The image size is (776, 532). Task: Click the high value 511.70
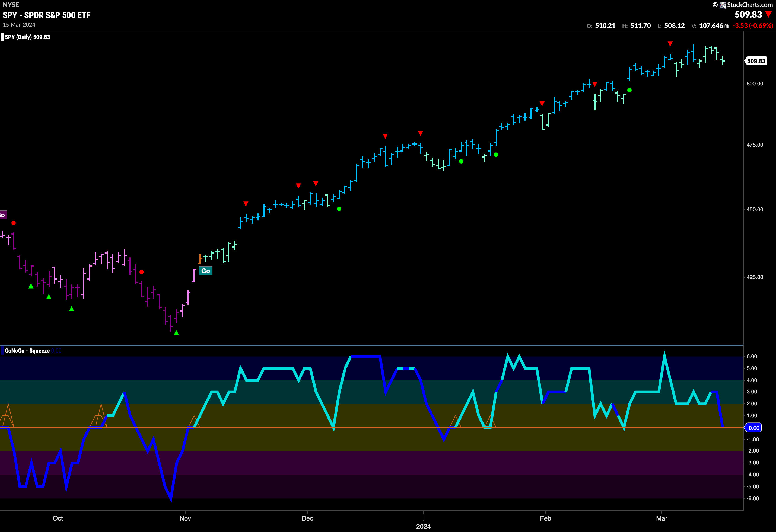pyautogui.click(x=640, y=26)
